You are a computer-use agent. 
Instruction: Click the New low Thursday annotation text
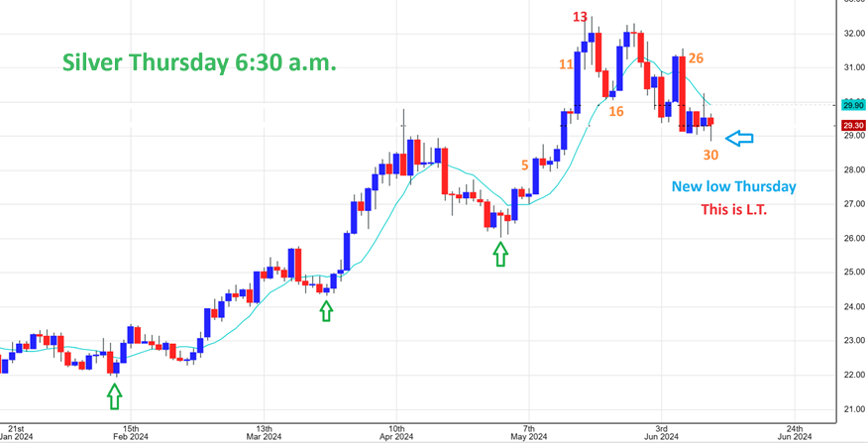click(x=734, y=187)
